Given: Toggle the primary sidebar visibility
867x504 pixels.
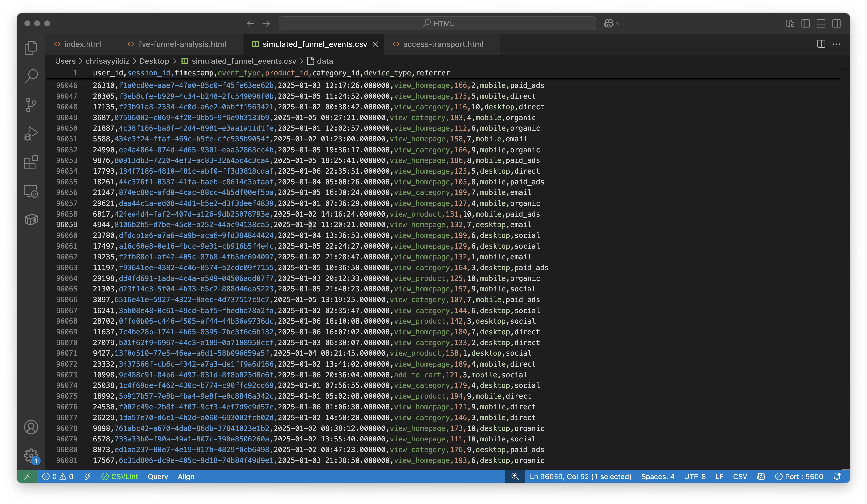Looking at the screenshot, I should 805,23.
